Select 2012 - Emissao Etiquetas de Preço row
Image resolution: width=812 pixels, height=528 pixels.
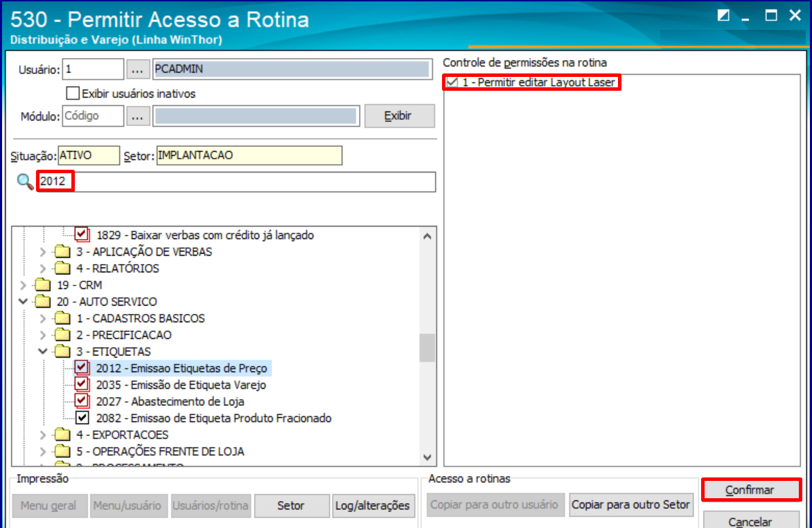(182, 368)
